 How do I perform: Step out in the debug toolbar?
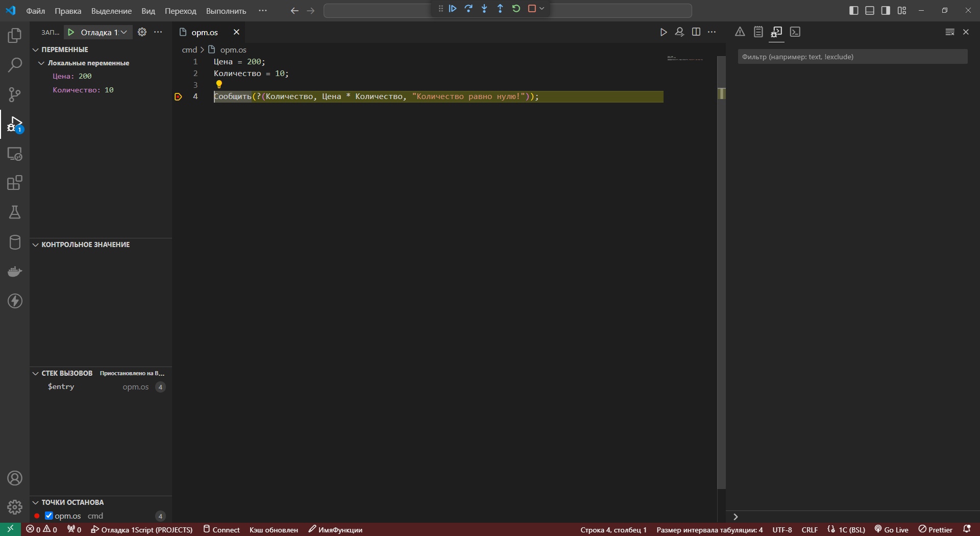tap(500, 9)
